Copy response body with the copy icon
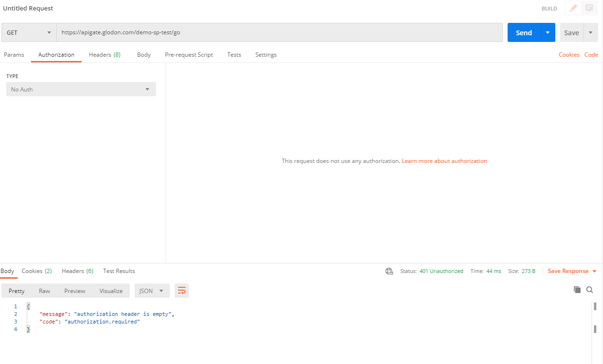 pyautogui.click(x=577, y=290)
